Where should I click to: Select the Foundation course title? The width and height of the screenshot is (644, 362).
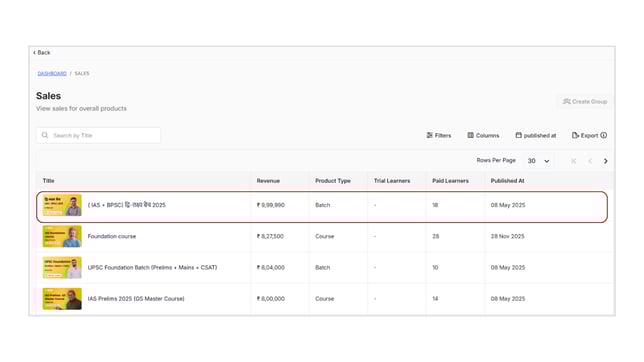coord(112,236)
